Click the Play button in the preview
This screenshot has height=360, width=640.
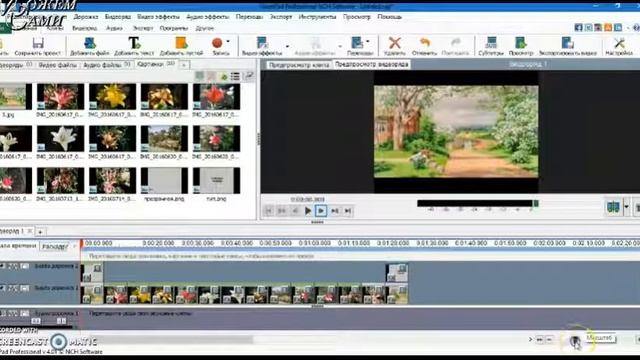pyautogui.click(x=308, y=211)
